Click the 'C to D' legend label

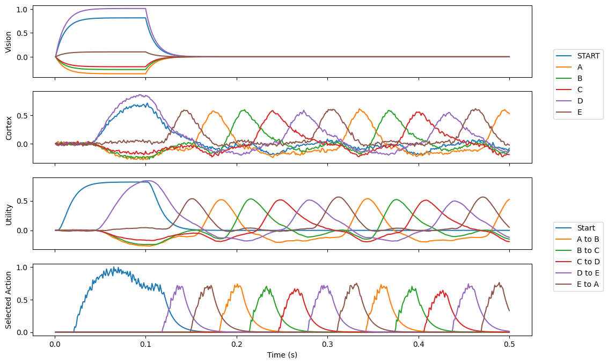(x=588, y=262)
